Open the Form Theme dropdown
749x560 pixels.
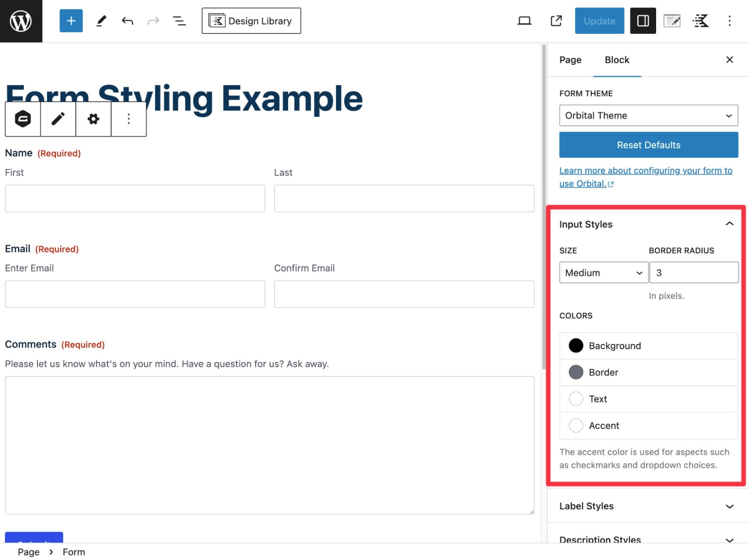click(648, 115)
